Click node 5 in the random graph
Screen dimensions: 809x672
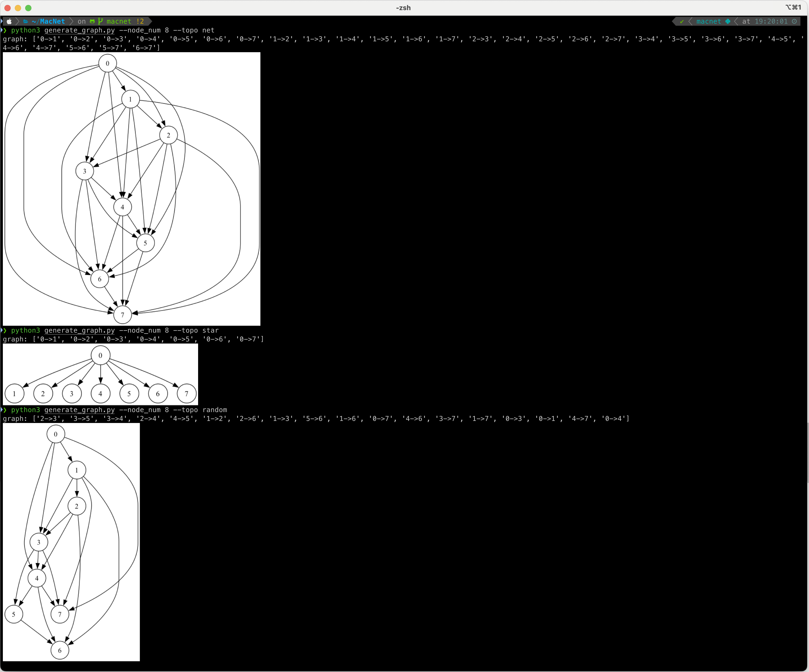coord(14,614)
